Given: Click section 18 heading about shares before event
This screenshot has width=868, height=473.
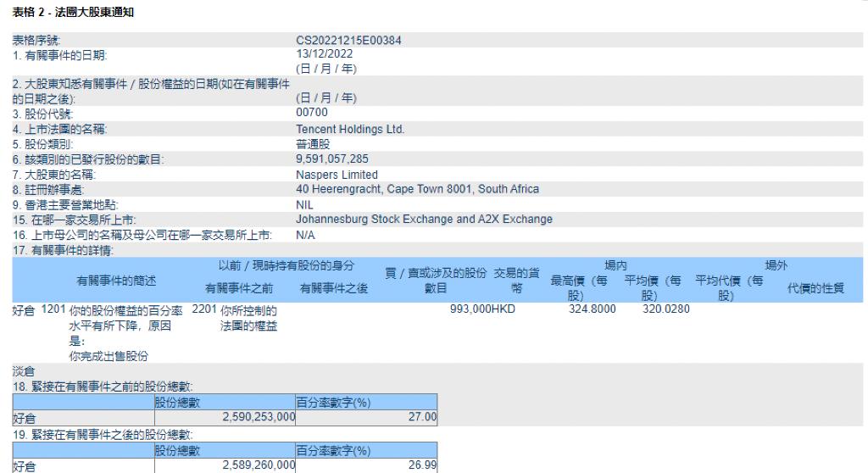Looking at the screenshot, I should tap(103, 387).
